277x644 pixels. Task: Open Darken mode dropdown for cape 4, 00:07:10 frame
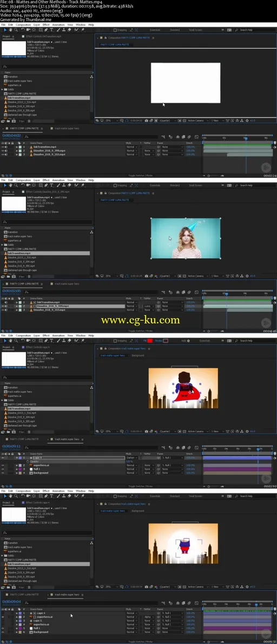[132, 458]
